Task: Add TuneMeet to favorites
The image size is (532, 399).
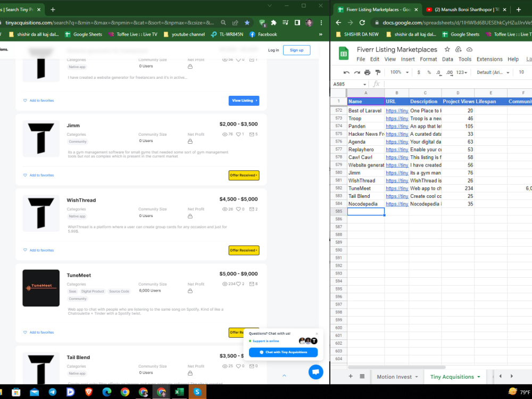Action: (38, 332)
